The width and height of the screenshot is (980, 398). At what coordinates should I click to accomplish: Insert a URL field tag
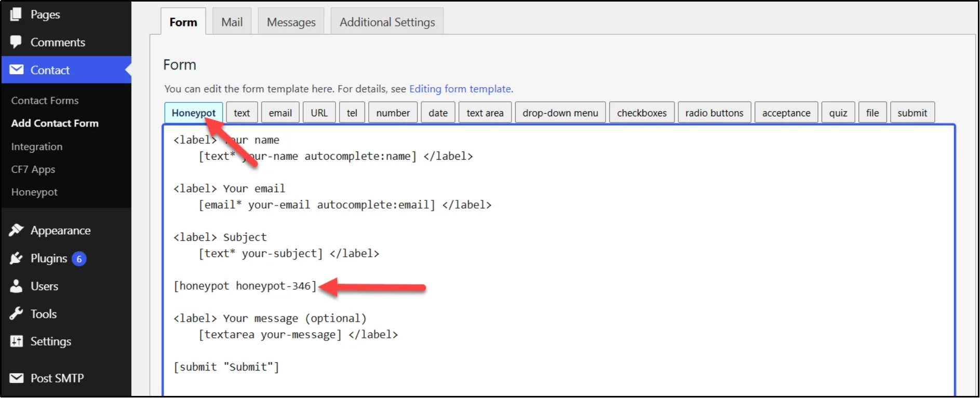[319, 113]
